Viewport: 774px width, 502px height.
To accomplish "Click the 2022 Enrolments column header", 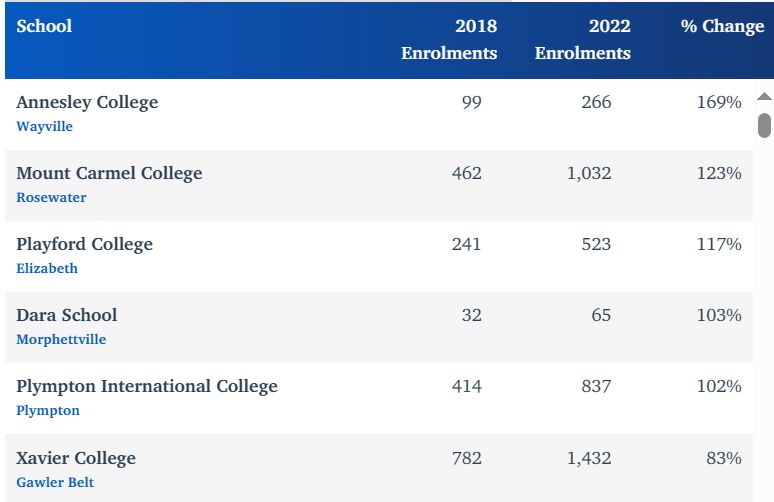I will coord(583,40).
